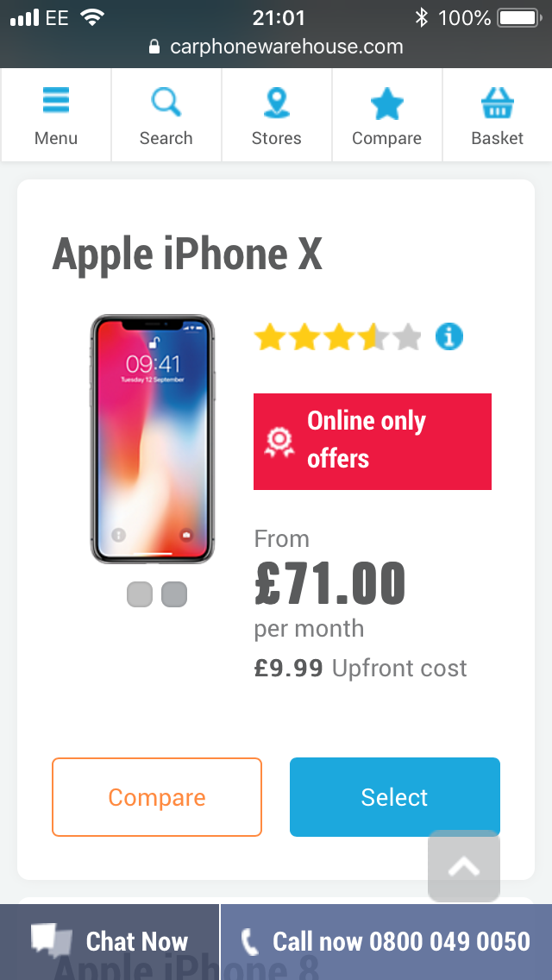
Task: Click the star rating row
Action: click(x=337, y=337)
